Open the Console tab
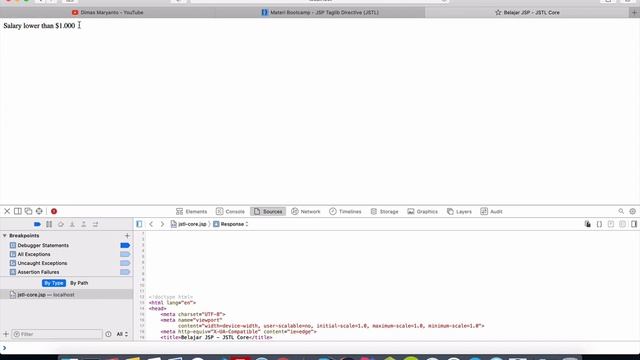Viewport: 640px width, 360px height. point(230,211)
